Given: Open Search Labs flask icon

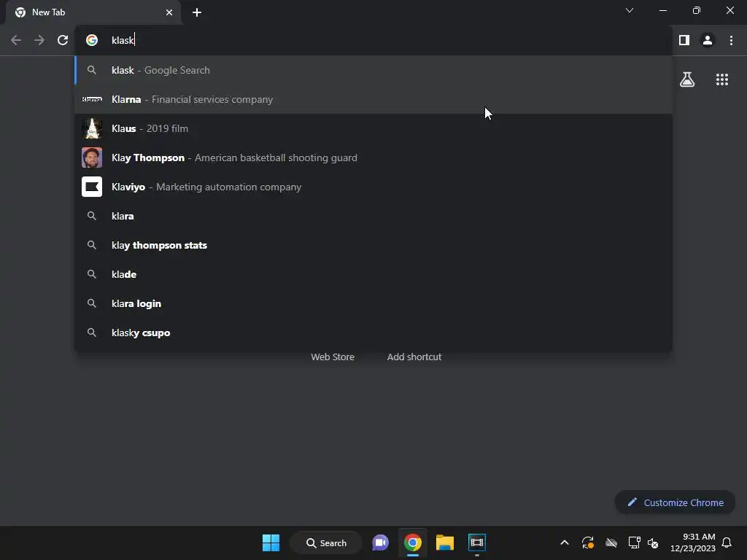Looking at the screenshot, I should point(687,79).
